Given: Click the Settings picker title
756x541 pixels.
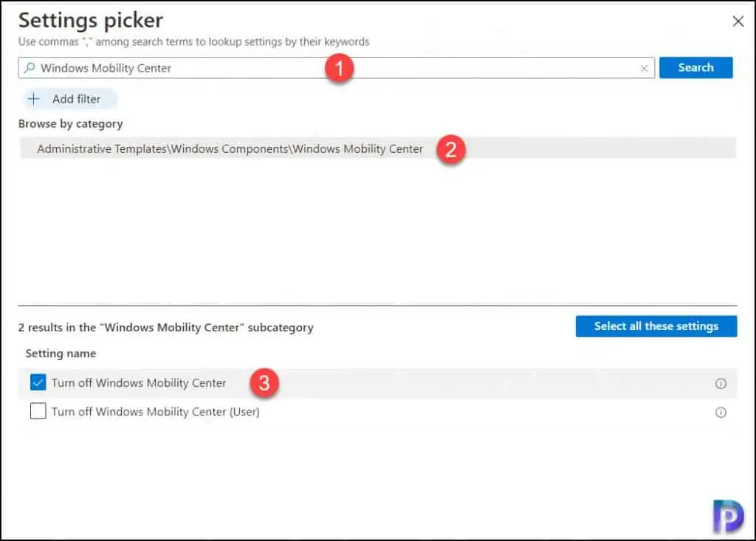Looking at the screenshot, I should tap(91, 20).
